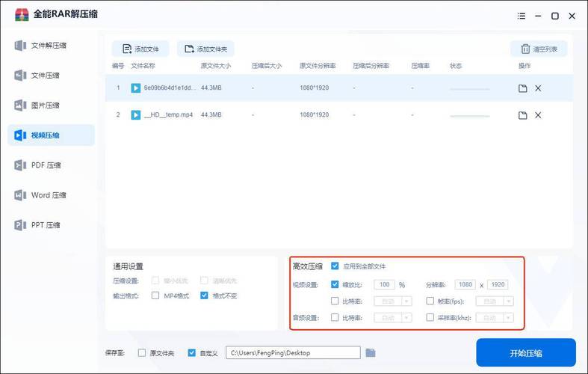Screen dimensions: 588x374
Task: Click the 添加文件 button
Action: point(140,49)
